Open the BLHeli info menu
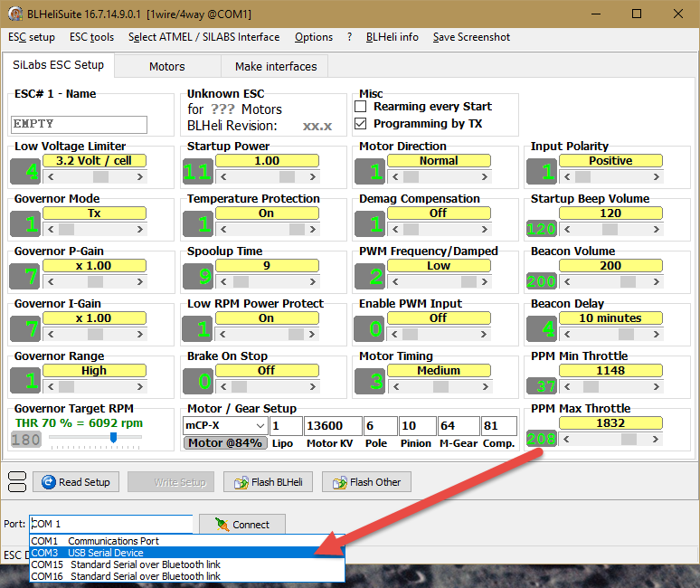This screenshot has height=588, width=700. (x=392, y=37)
